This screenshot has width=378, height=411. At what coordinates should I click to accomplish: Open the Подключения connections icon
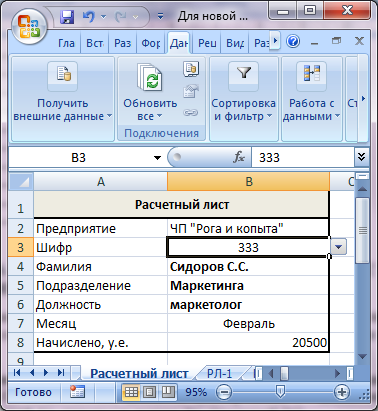(x=191, y=69)
